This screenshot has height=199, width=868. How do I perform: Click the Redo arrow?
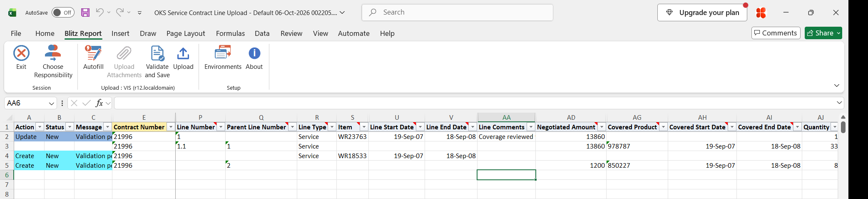[119, 13]
